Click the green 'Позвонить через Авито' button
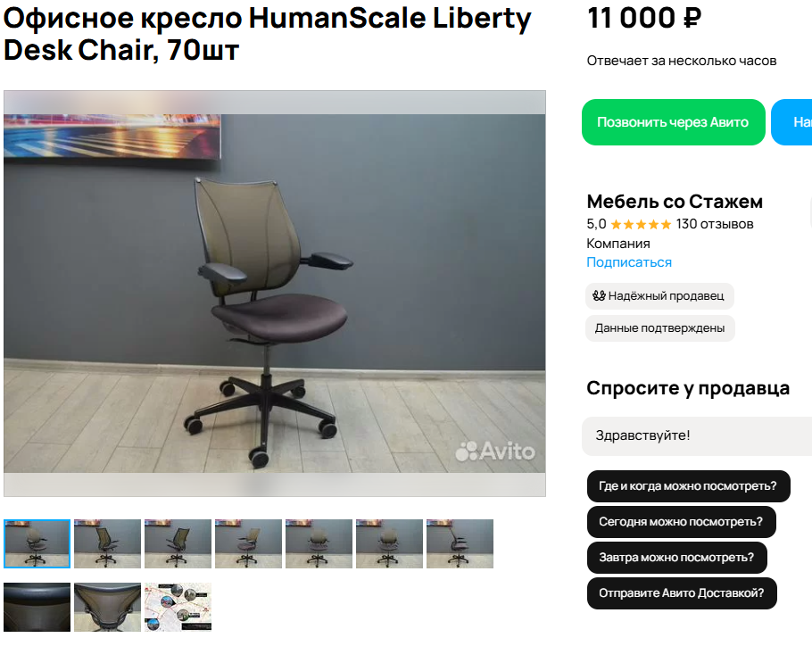Image resolution: width=812 pixels, height=671 pixels. (673, 122)
